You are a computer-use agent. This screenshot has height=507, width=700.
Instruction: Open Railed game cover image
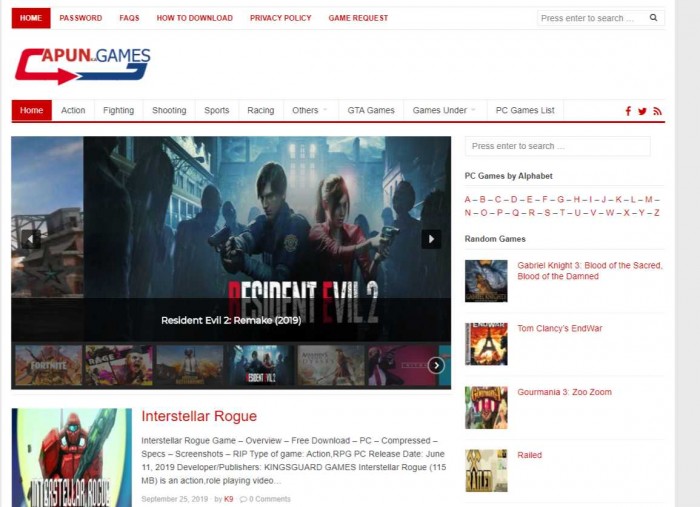click(486, 471)
